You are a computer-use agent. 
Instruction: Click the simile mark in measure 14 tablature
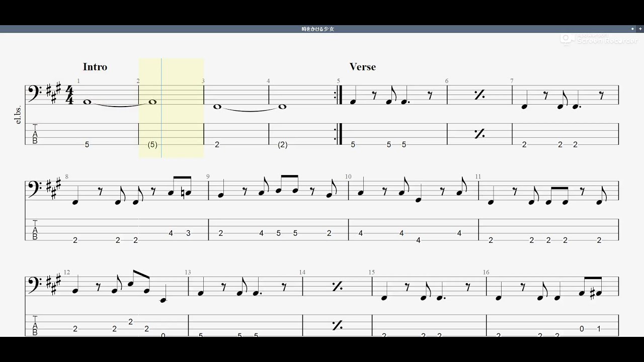tap(337, 326)
